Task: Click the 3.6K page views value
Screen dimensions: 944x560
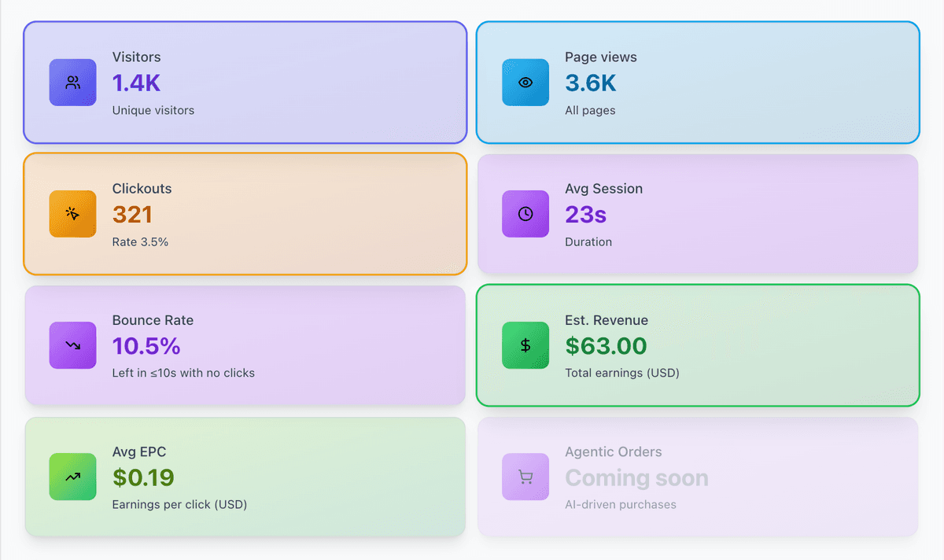Action: coord(591,83)
